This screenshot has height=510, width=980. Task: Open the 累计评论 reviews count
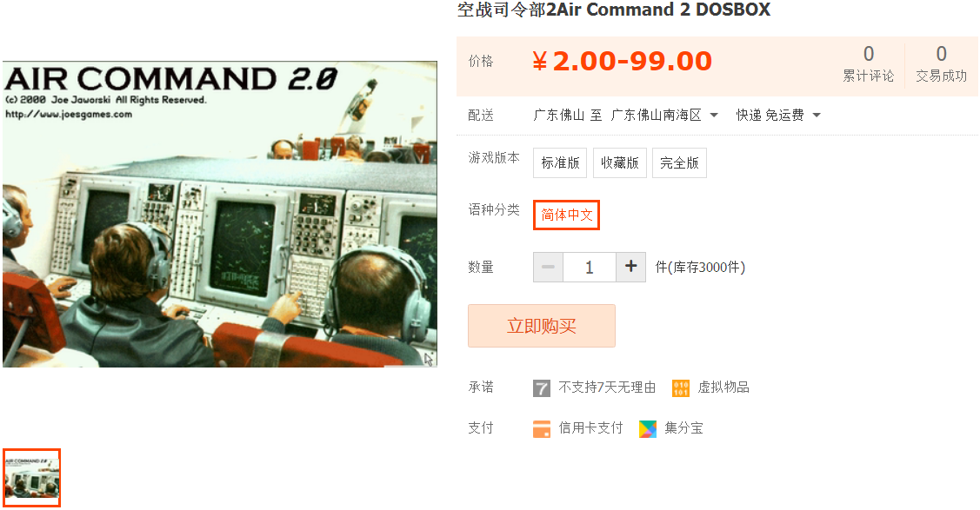click(x=868, y=63)
